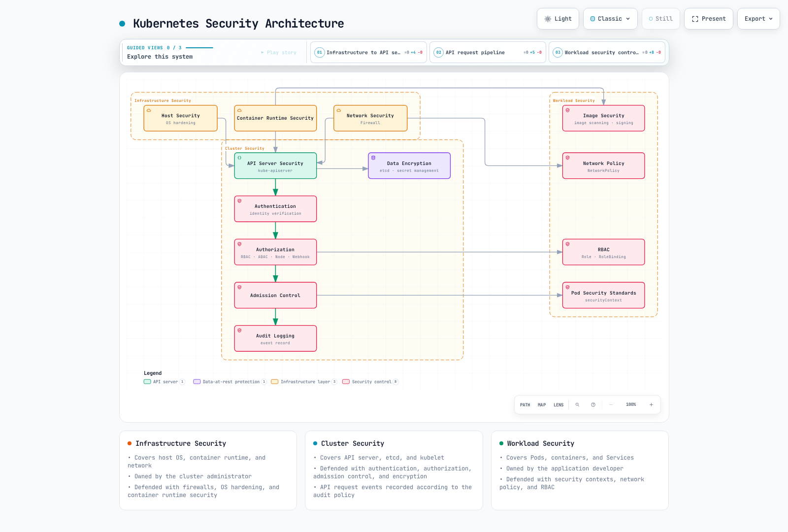
Task: Open guided view 02 API request pipeline
Action: (x=488, y=52)
